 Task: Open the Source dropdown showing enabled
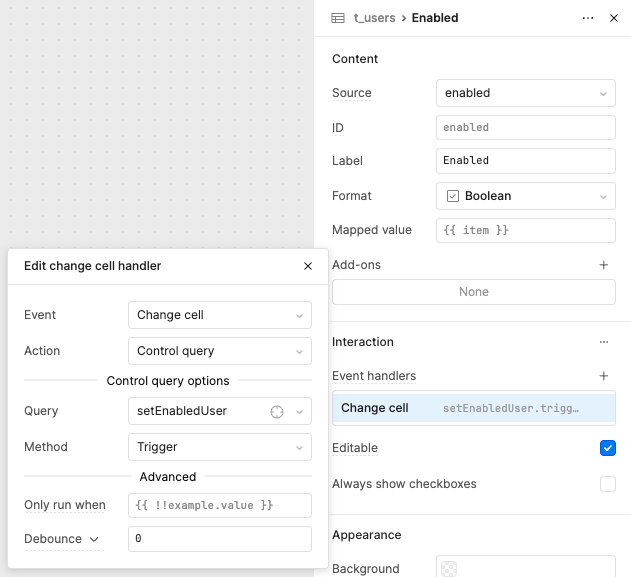pos(525,93)
